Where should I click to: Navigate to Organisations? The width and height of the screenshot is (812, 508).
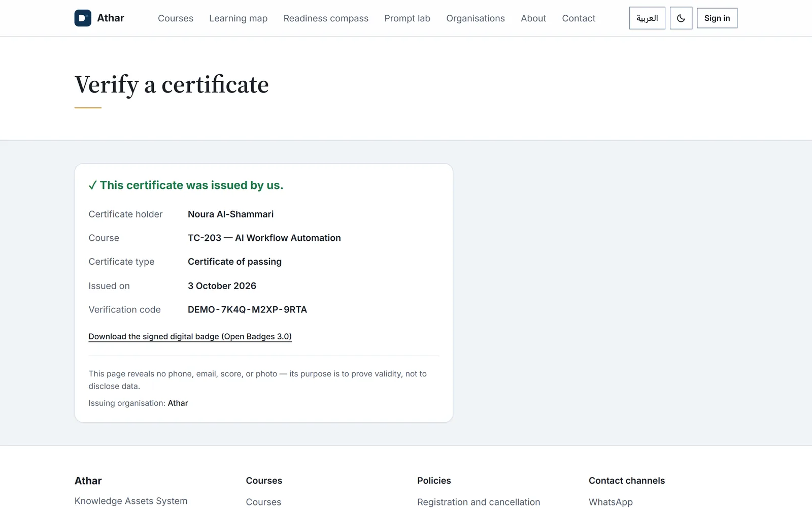pos(476,18)
